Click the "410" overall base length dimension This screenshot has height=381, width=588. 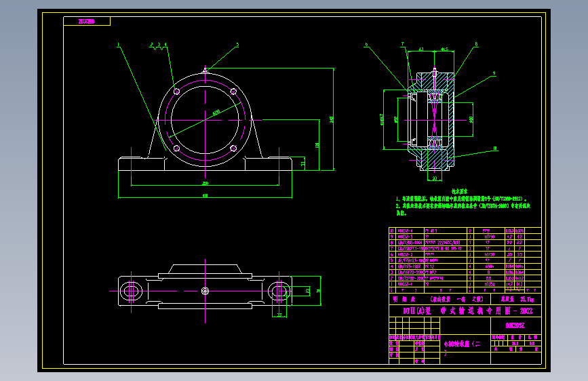205,195
